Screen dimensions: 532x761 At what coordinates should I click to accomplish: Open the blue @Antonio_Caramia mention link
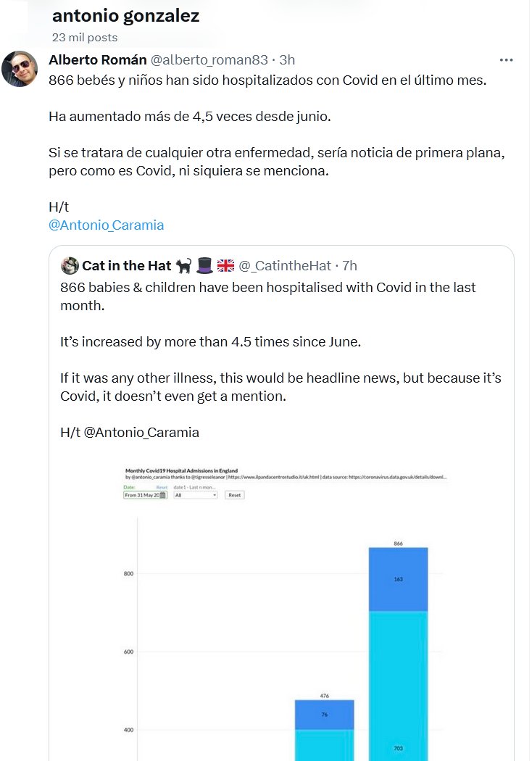[106, 225]
